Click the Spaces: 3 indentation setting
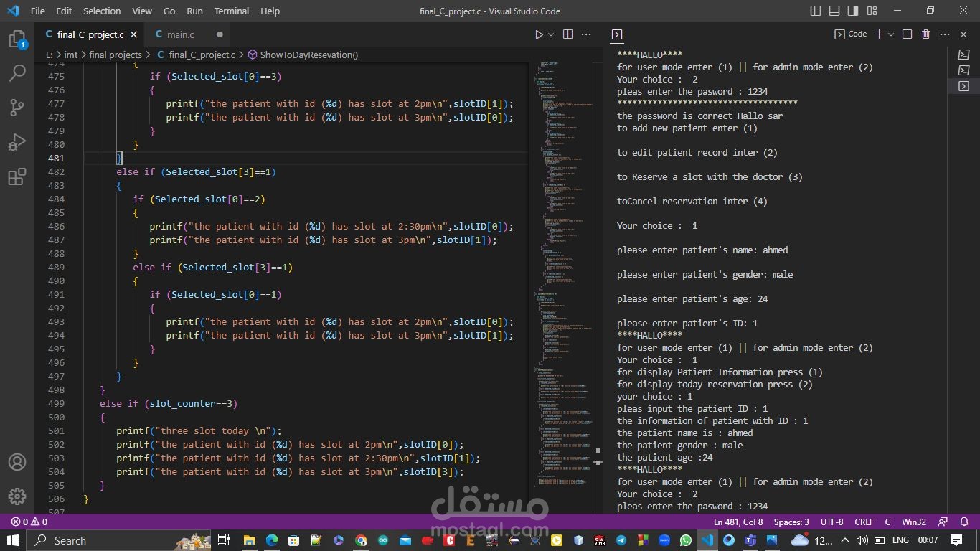 [791, 522]
